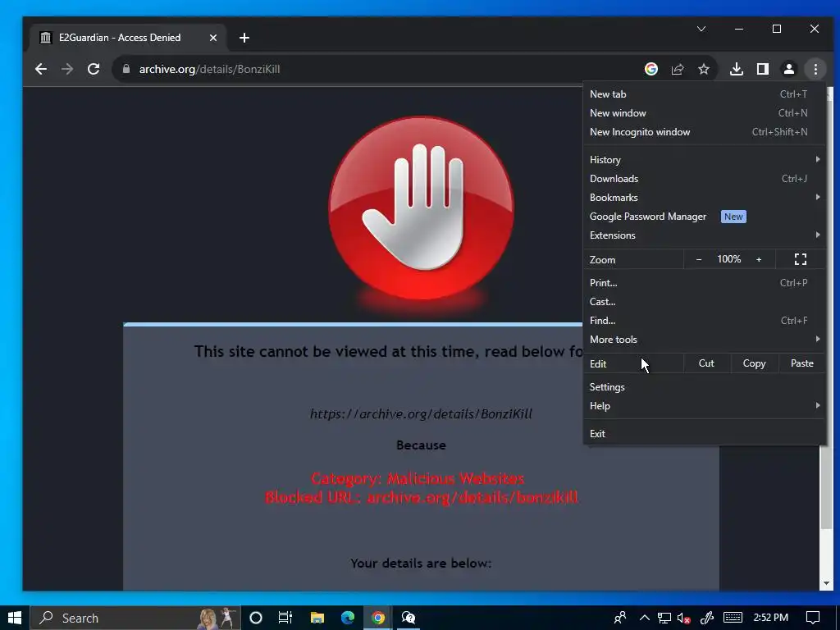
Task: Expand the History submenu
Action: 703,160
